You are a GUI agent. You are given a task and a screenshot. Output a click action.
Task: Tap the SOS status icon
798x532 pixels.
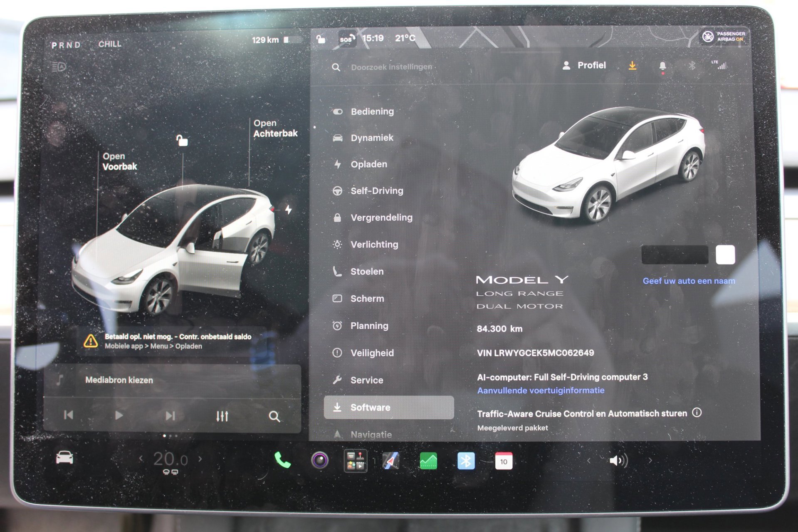click(x=347, y=39)
